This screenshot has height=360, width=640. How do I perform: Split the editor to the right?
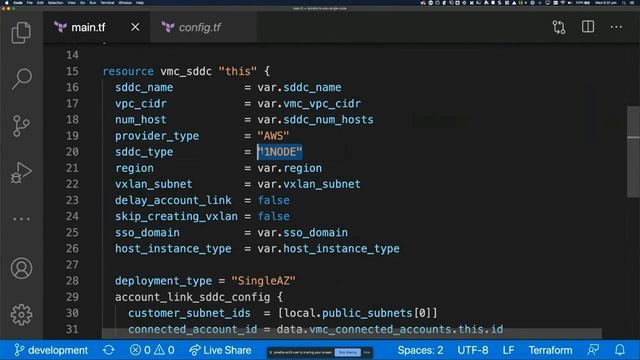(x=588, y=27)
